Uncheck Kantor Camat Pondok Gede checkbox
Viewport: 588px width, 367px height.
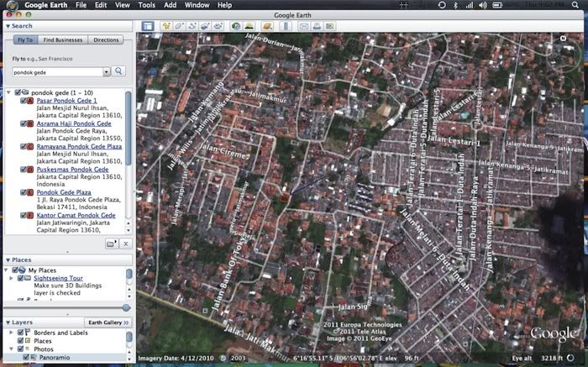(24, 215)
